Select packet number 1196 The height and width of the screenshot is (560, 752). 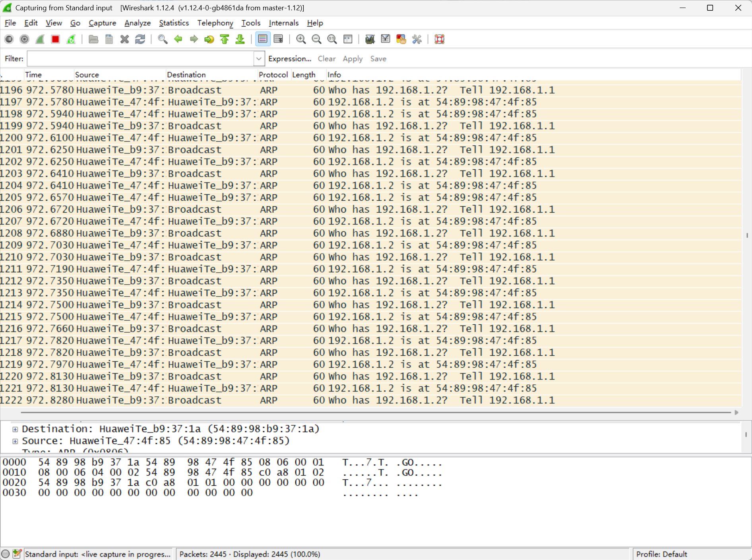pos(370,90)
